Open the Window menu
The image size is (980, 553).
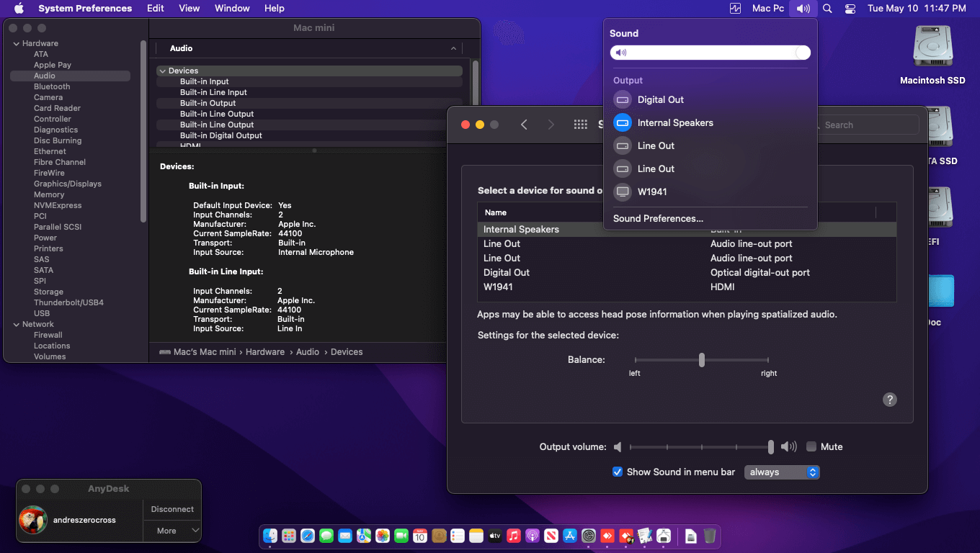(231, 8)
